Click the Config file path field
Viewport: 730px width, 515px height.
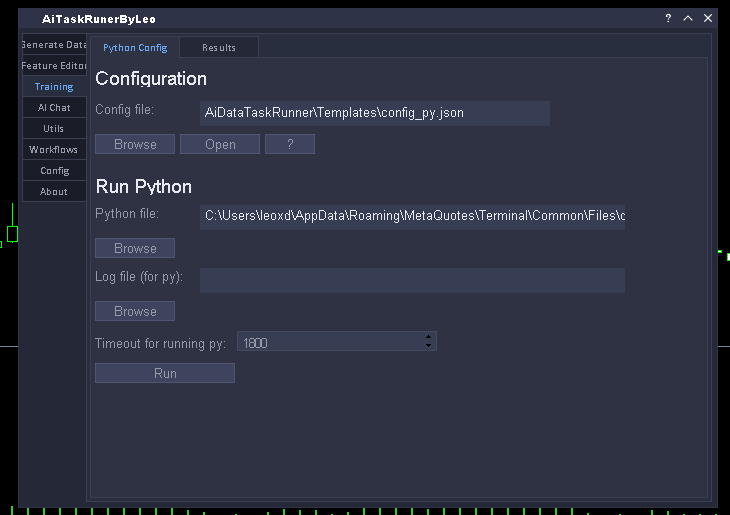(x=375, y=113)
